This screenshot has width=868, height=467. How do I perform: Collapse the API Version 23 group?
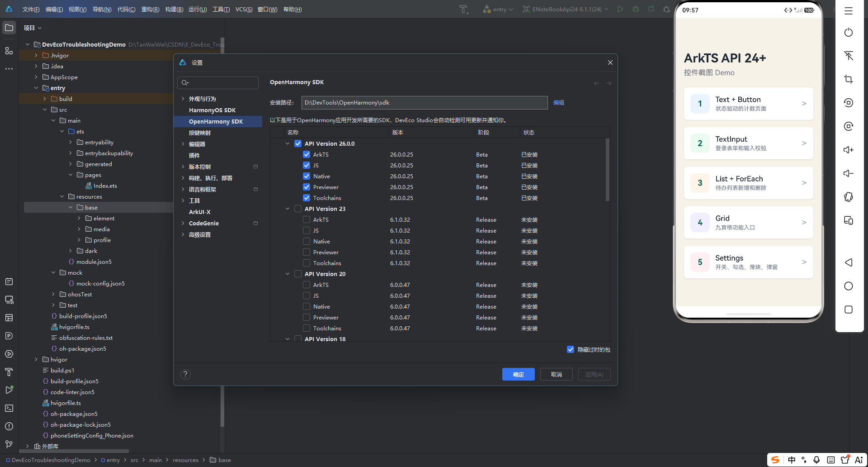(288, 209)
